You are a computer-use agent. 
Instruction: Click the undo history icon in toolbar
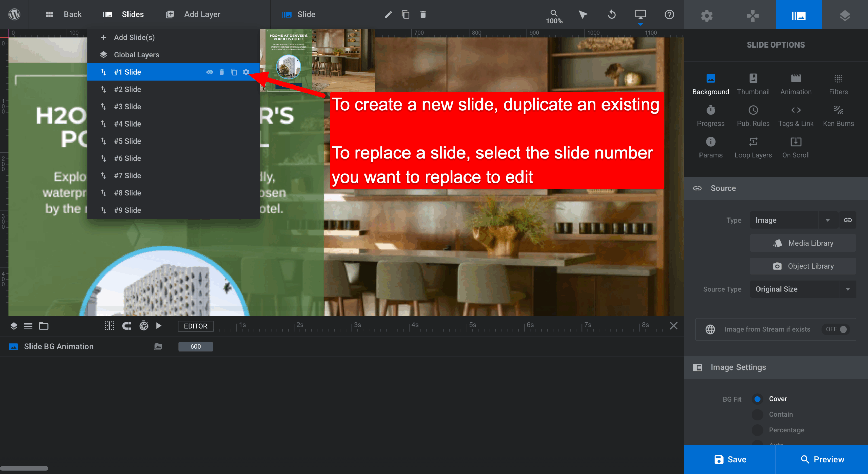[612, 14]
